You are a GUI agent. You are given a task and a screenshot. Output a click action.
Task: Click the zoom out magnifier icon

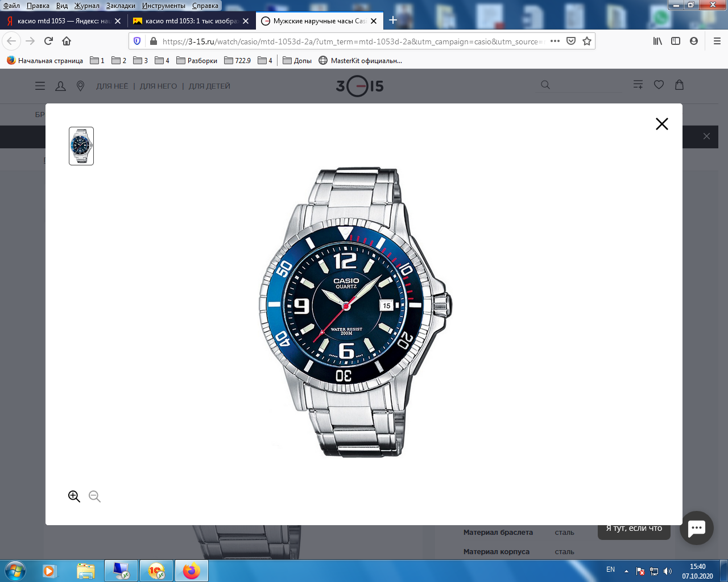[x=94, y=496]
